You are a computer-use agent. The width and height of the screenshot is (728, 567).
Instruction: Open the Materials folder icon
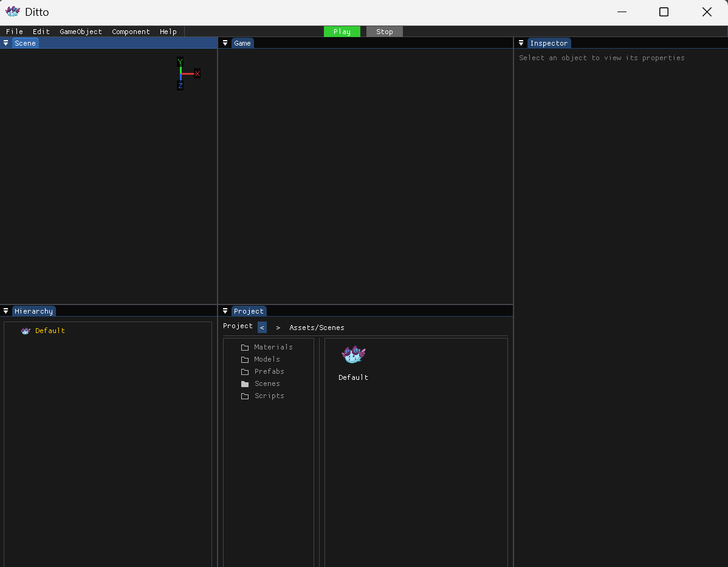pyautogui.click(x=245, y=348)
